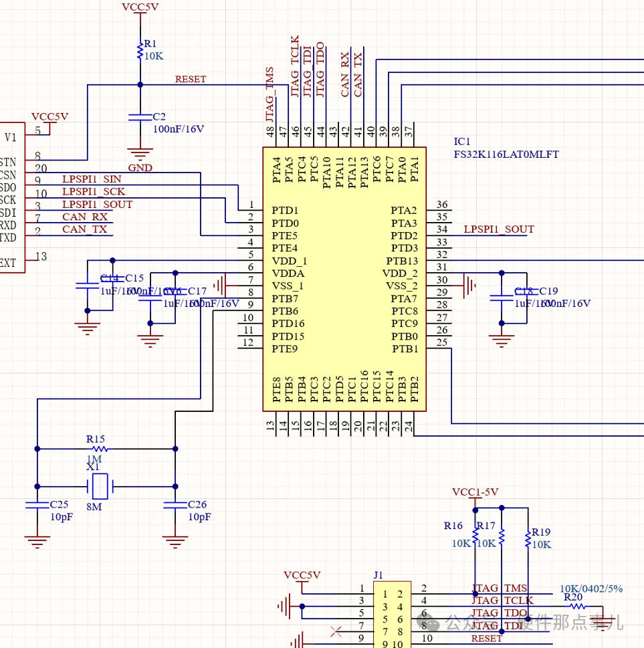Click the FS32K116LAT0MLFT part number text

506,154
